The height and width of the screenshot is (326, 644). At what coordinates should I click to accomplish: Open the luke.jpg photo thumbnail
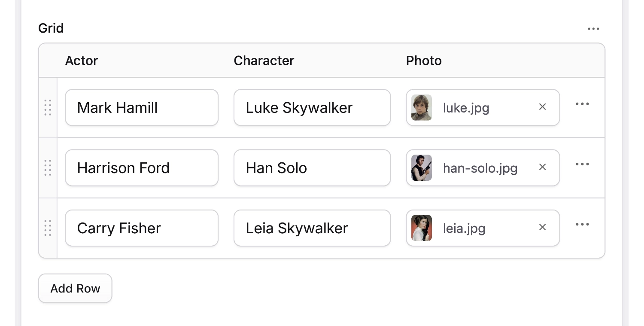pos(422,107)
